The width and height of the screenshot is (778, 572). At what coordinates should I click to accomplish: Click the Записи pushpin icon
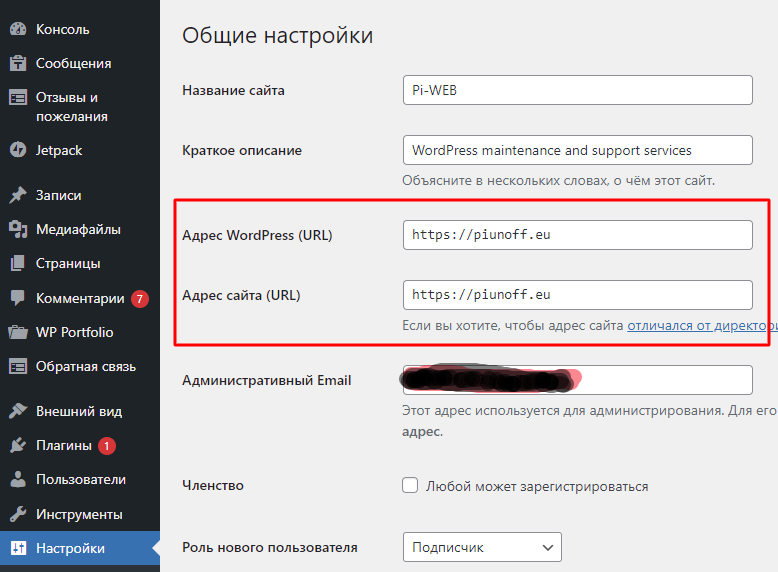tap(18, 195)
